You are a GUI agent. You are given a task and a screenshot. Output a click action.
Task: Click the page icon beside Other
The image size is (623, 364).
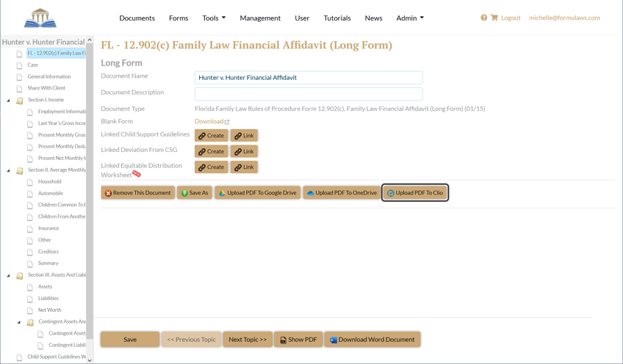point(30,240)
